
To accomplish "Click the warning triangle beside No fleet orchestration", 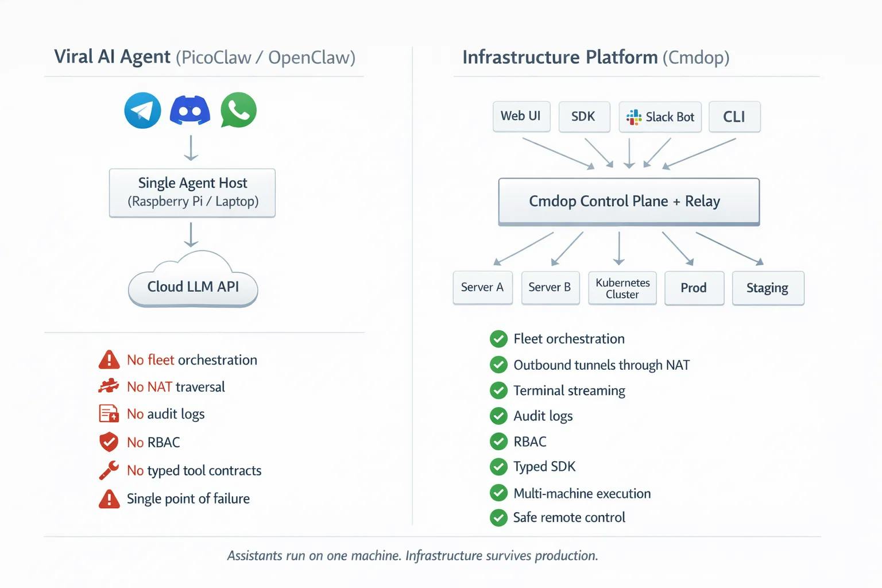I will tap(109, 360).
